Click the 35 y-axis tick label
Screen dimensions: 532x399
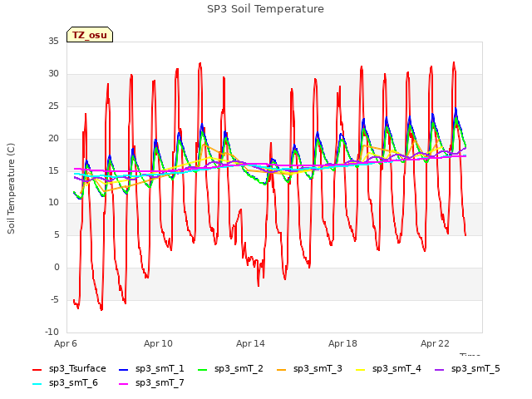pos(53,42)
